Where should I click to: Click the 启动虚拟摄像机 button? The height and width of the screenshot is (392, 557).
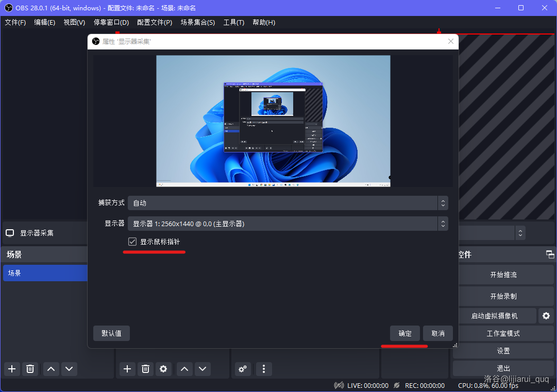495,316
